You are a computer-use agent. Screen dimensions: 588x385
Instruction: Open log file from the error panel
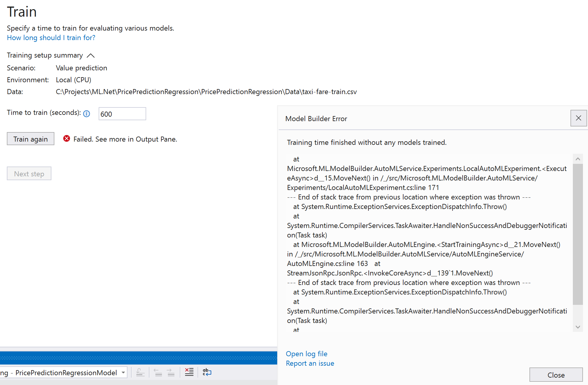[307, 354]
